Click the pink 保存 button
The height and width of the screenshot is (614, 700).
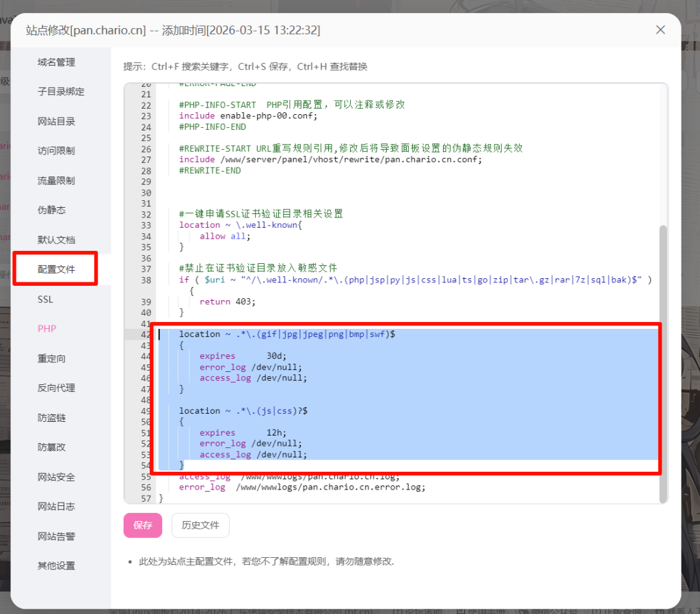click(x=143, y=525)
